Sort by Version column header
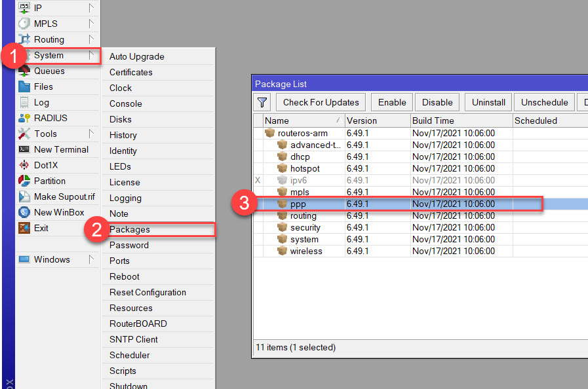Viewport: 588px width, 389px height. (378, 120)
